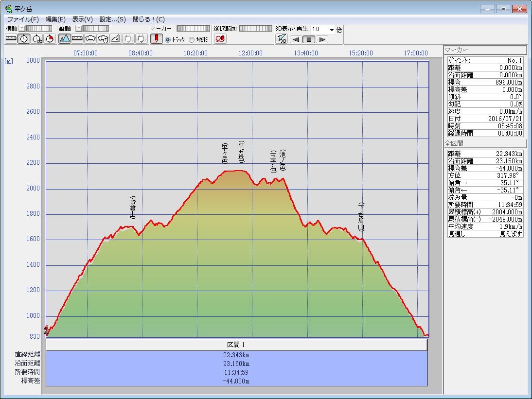Click the マーカー panel header

485,50
